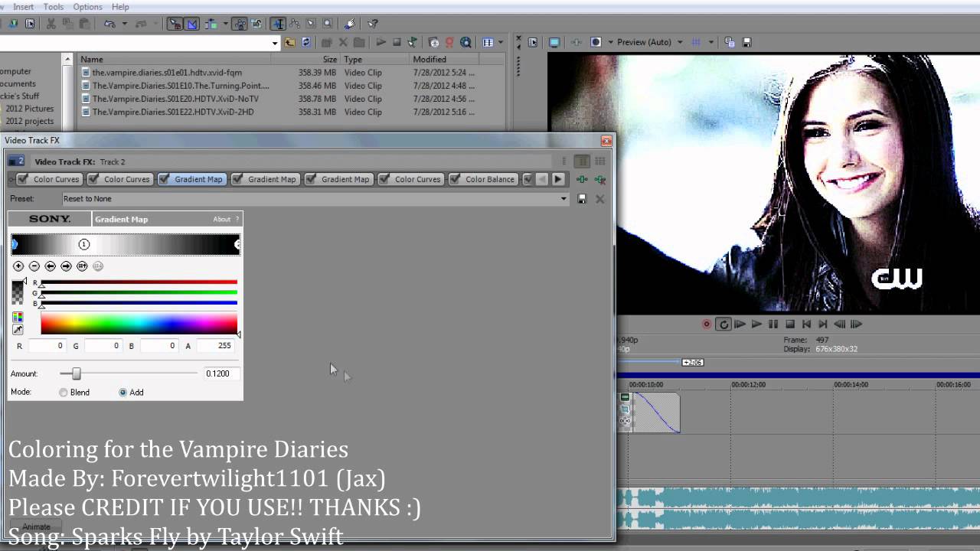Image resolution: width=980 pixels, height=551 pixels.
Task: Toggle the Enable Snapping toolbar icon
Action: coord(174,24)
